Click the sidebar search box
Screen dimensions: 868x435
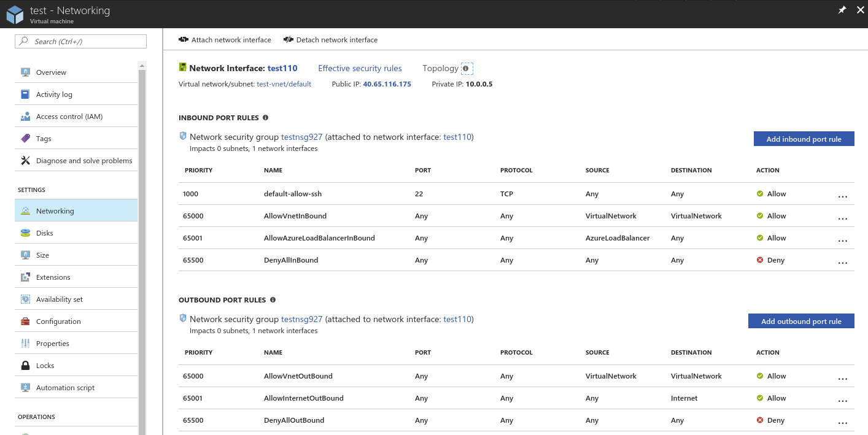pos(80,40)
